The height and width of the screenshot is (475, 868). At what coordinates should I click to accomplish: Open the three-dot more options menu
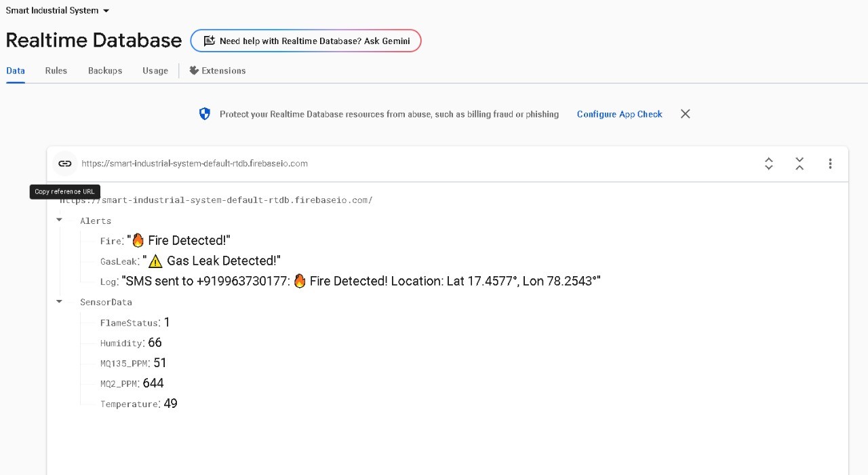[x=830, y=164]
